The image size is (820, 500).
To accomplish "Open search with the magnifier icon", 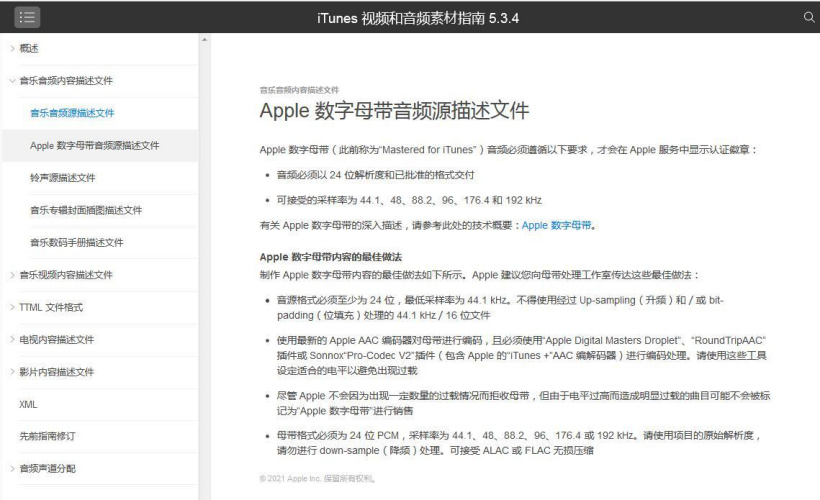I will (x=809, y=17).
